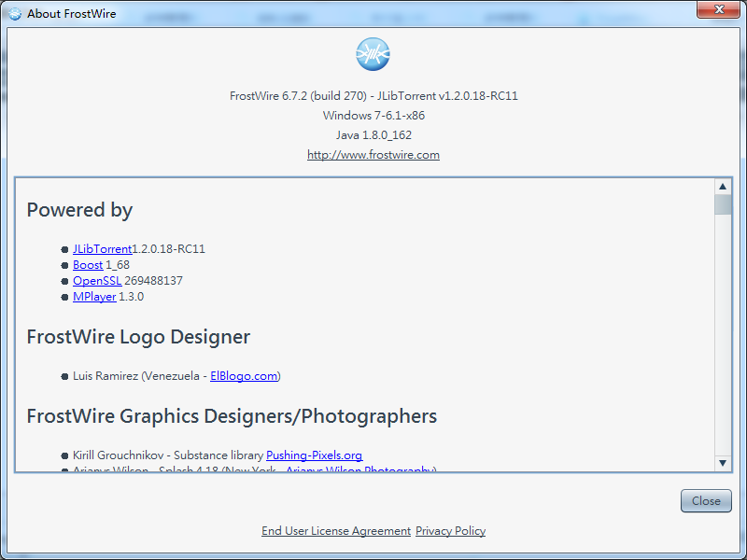Click the 'FrostWire Graphics Designers/Photographers' heading
This screenshot has height=560, width=747.
(232, 416)
